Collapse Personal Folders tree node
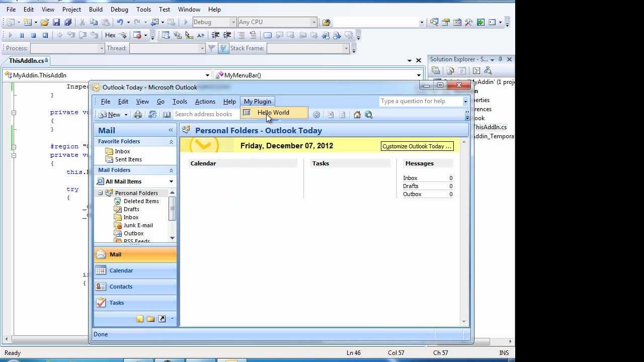 [100, 193]
